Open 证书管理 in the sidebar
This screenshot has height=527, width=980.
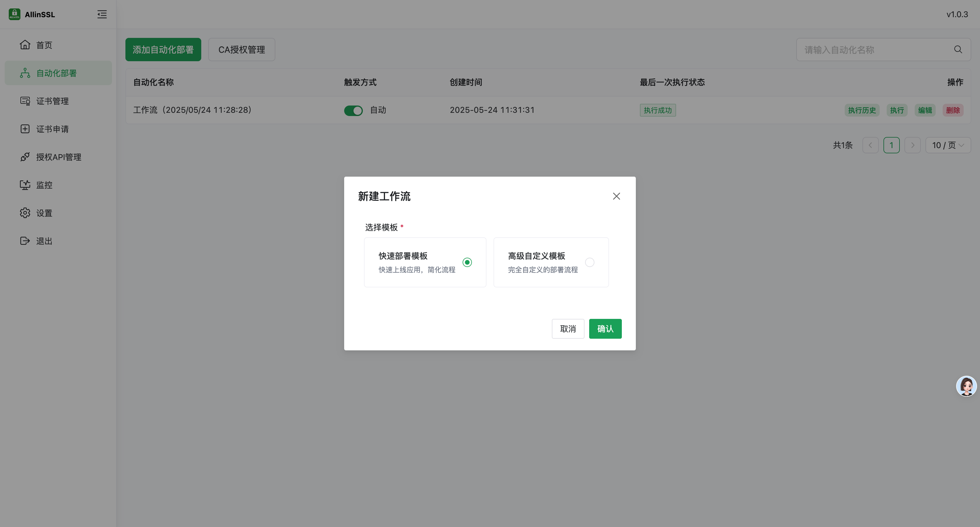(x=52, y=101)
